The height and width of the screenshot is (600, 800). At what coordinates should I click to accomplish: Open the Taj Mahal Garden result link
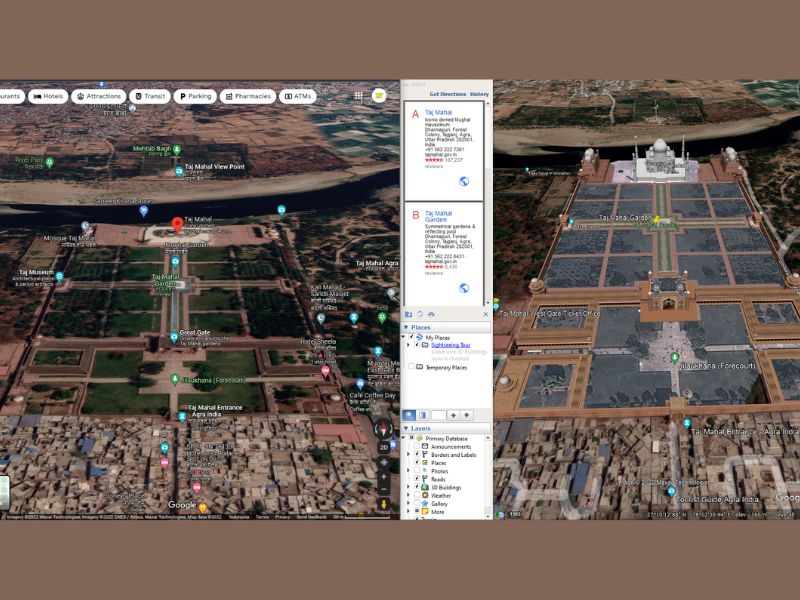[438, 216]
